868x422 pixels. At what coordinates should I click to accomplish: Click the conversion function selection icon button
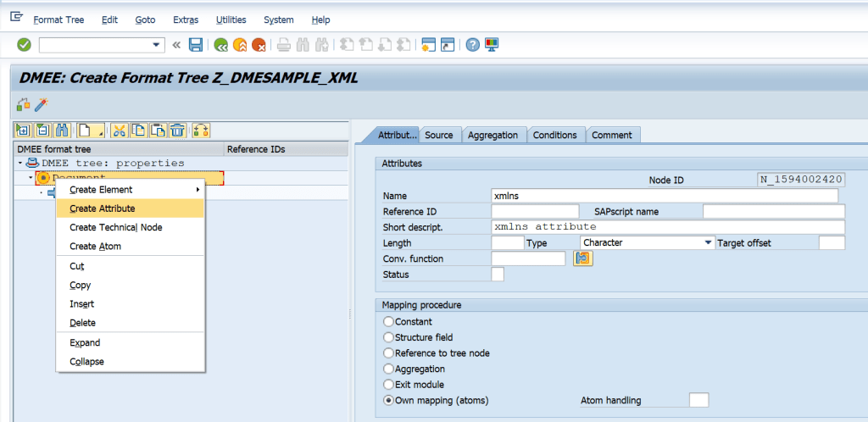point(583,258)
